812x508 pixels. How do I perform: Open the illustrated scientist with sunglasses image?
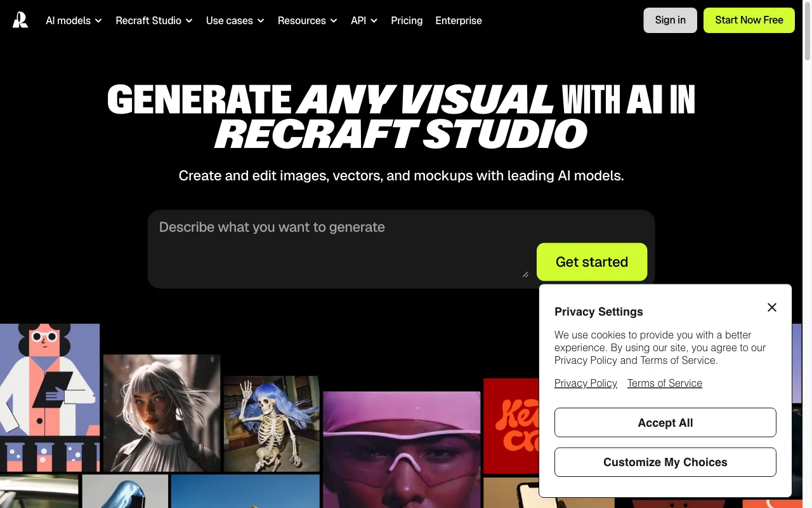(49, 398)
